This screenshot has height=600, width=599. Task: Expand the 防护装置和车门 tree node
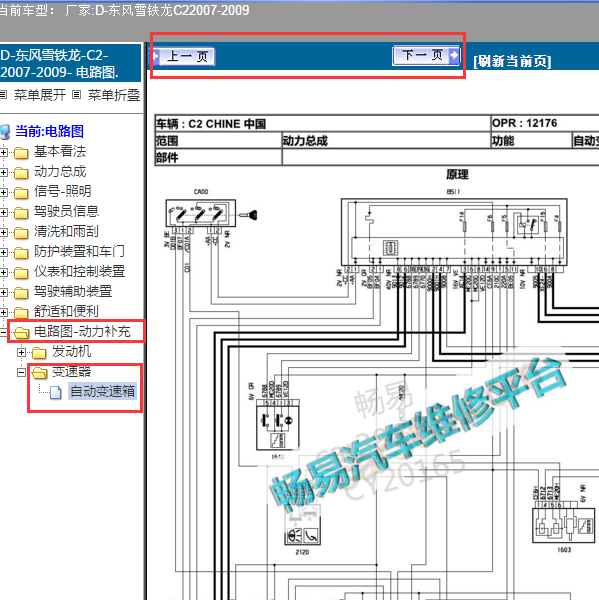pyautogui.click(x=3, y=252)
